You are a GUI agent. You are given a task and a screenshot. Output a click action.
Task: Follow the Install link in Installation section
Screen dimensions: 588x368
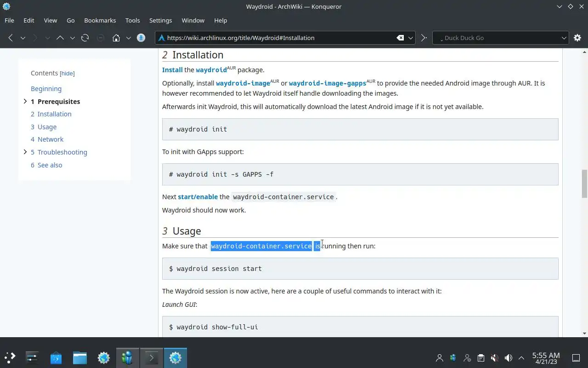[x=172, y=70]
